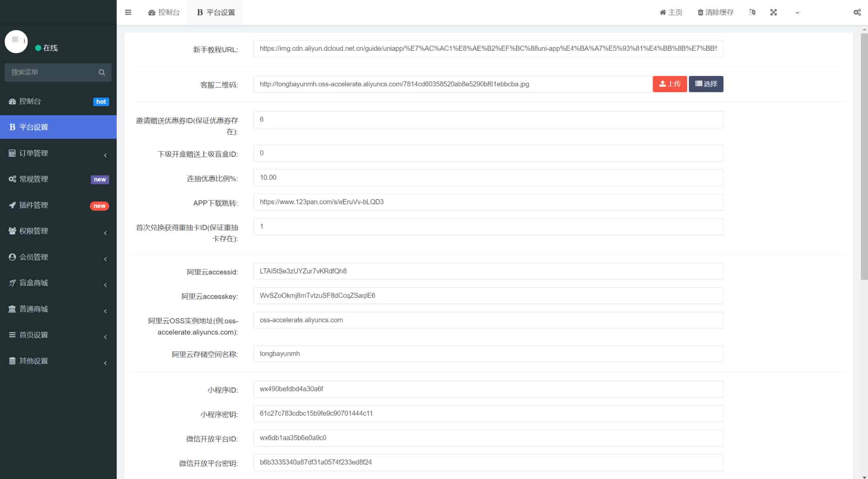The image size is (868, 479).
Task: Switch to the 控制台 tab
Action: point(164,12)
